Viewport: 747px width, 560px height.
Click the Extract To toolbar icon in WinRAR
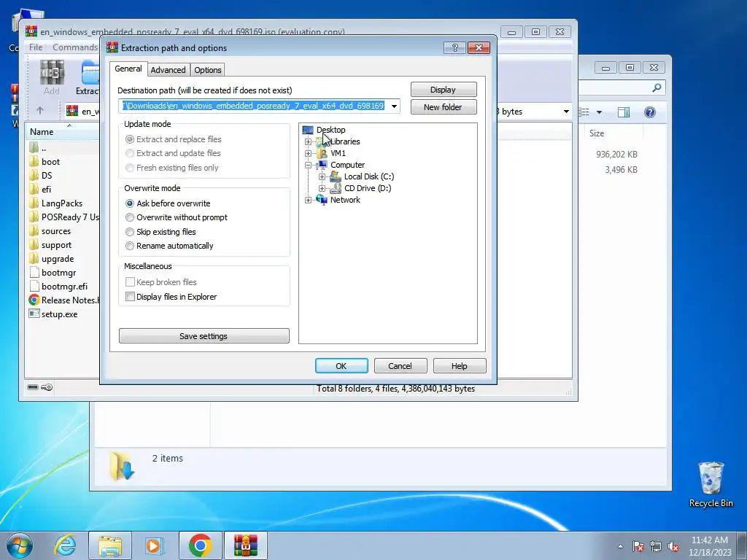88,77
